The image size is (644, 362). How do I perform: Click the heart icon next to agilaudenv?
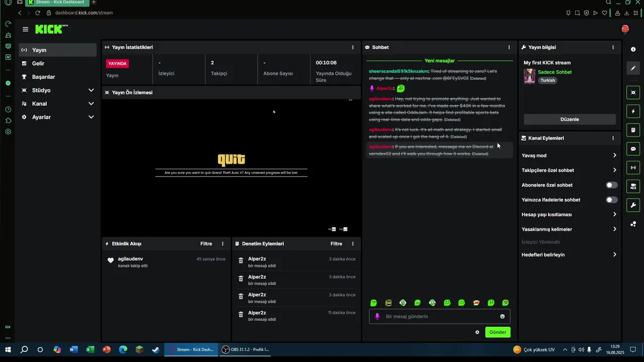click(111, 260)
